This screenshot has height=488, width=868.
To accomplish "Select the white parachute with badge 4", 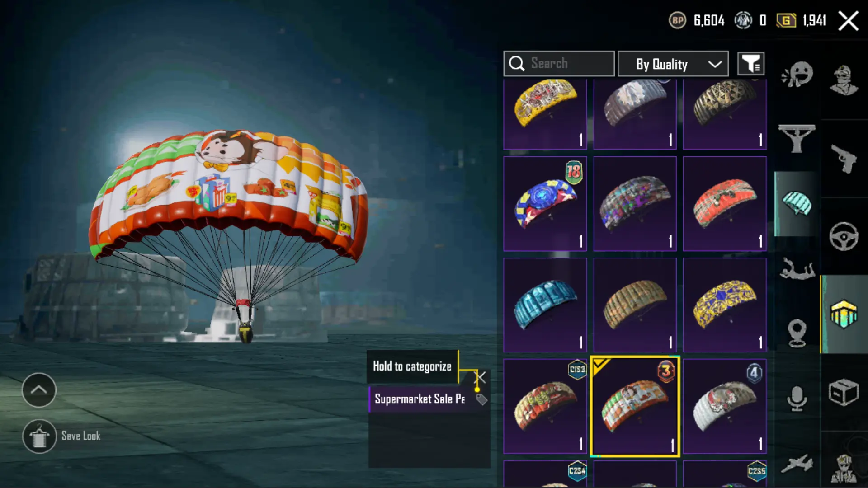I will pyautogui.click(x=725, y=406).
